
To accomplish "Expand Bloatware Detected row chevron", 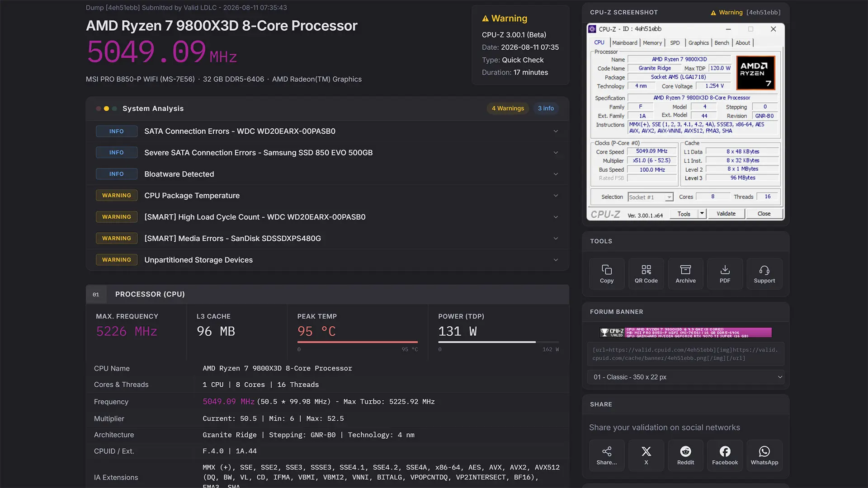I will pos(556,174).
